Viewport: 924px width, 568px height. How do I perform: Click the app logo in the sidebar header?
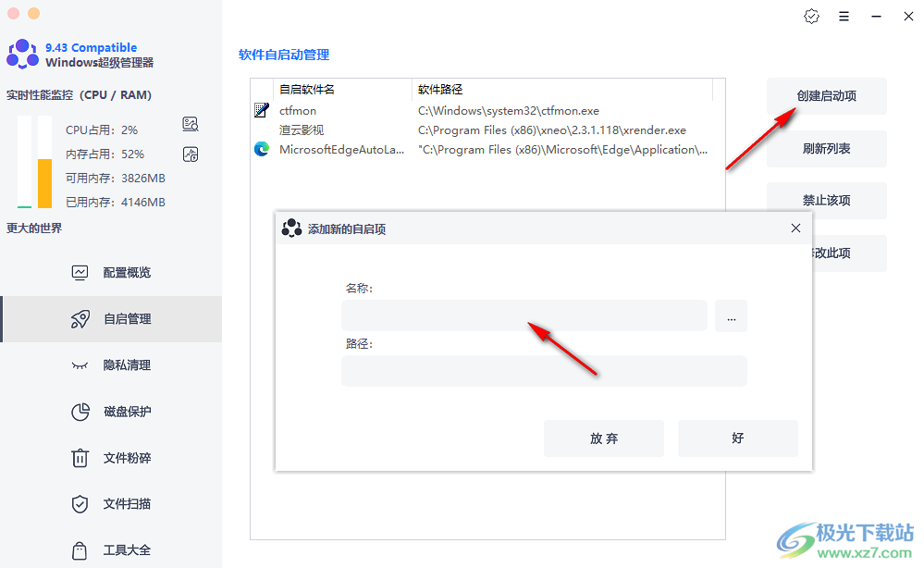22,54
